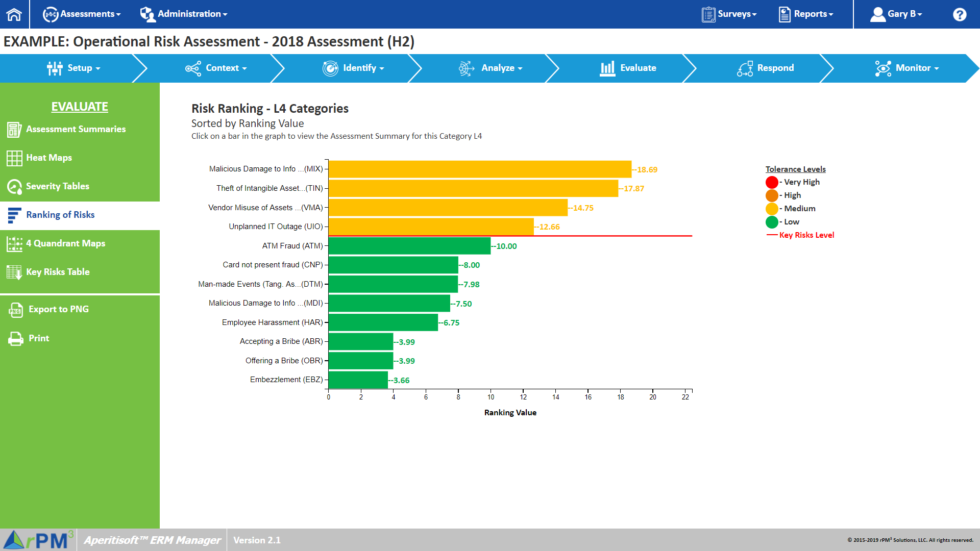Click the help question mark icon
980x551 pixels.
(x=959, y=14)
